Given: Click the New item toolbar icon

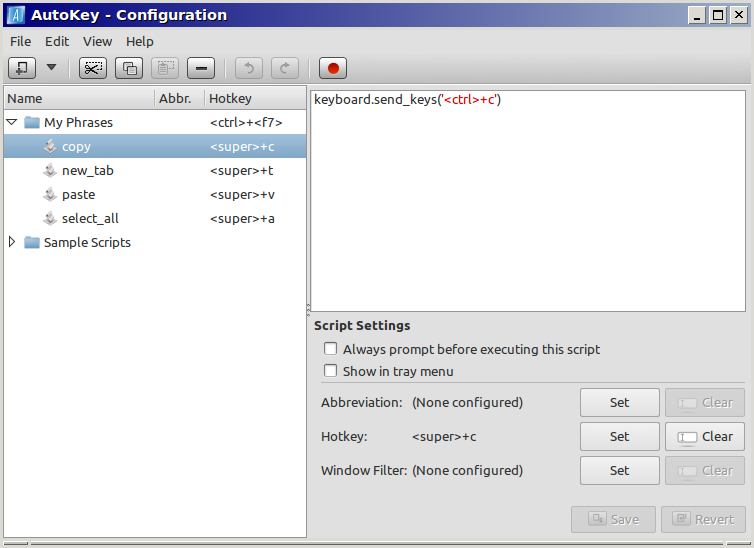Looking at the screenshot, I should click(22, 68).
